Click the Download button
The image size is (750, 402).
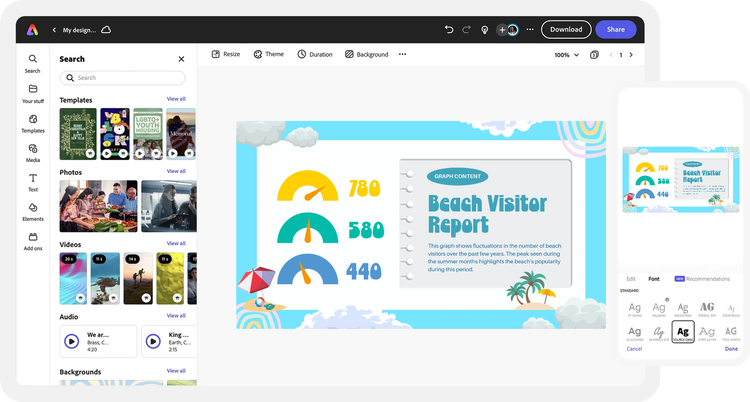(566, 30)
